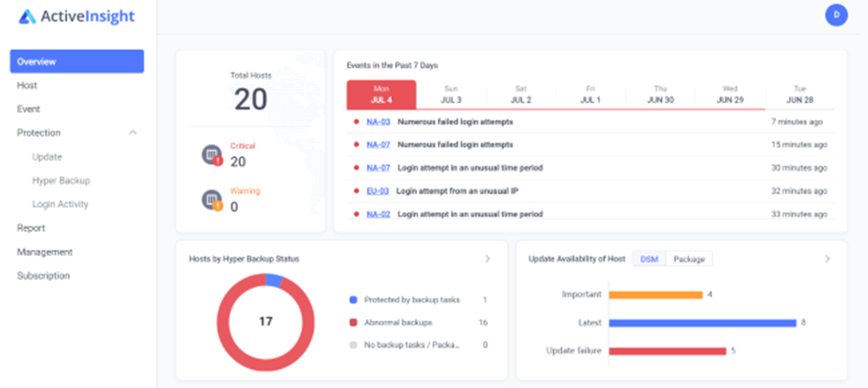The width and height of the screenshot is (868, 388).
Task: Switch update view to Package
Action: pyautogui.click(x=689, y=259)
